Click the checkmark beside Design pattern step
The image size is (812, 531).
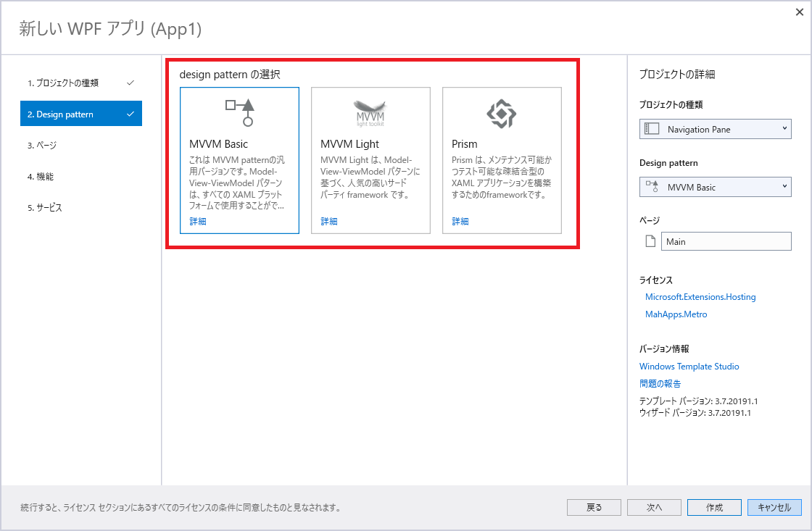130,114
